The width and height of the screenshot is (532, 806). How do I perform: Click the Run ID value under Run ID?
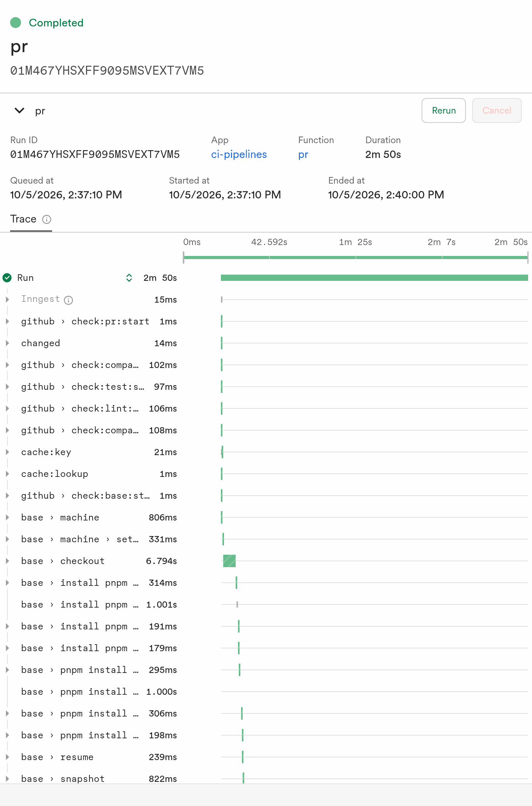point(95,154)
